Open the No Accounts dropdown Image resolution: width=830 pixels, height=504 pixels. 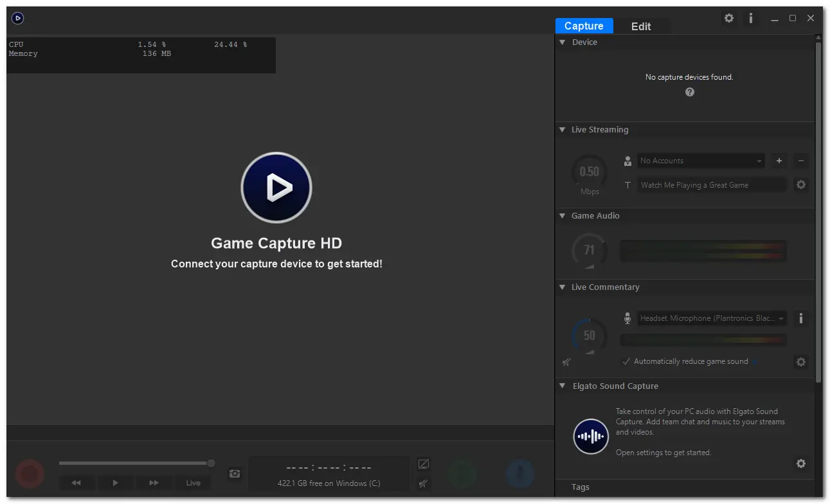(701, 161)
